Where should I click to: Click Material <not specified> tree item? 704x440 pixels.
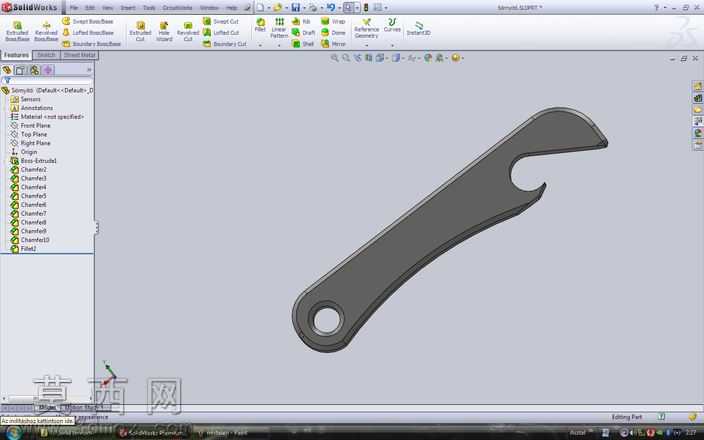tap(47, 116)
